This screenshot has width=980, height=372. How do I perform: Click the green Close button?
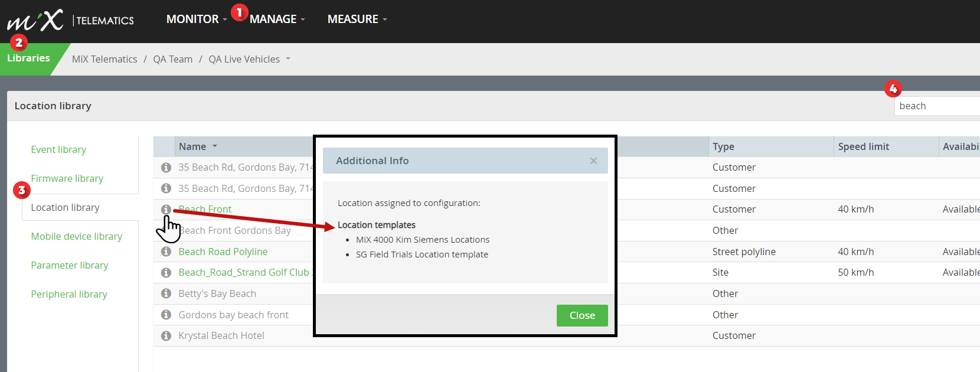coord(582,316)
